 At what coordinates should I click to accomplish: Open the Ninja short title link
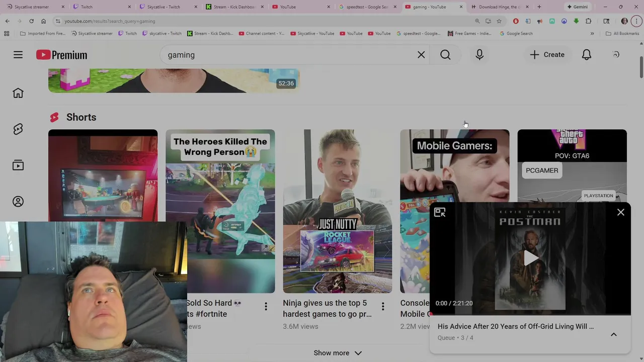coord(327,308)
